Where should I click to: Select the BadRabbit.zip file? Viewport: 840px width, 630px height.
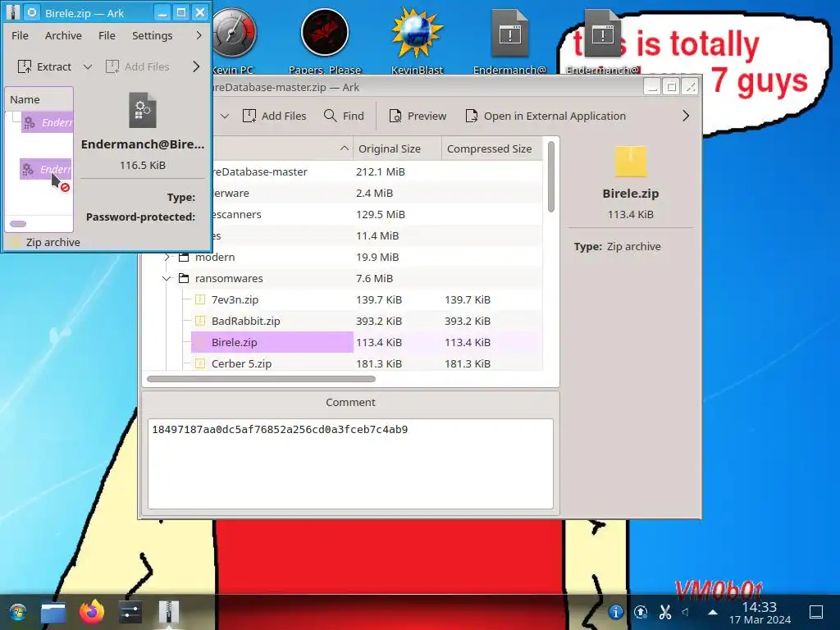(x=245, y=322)
